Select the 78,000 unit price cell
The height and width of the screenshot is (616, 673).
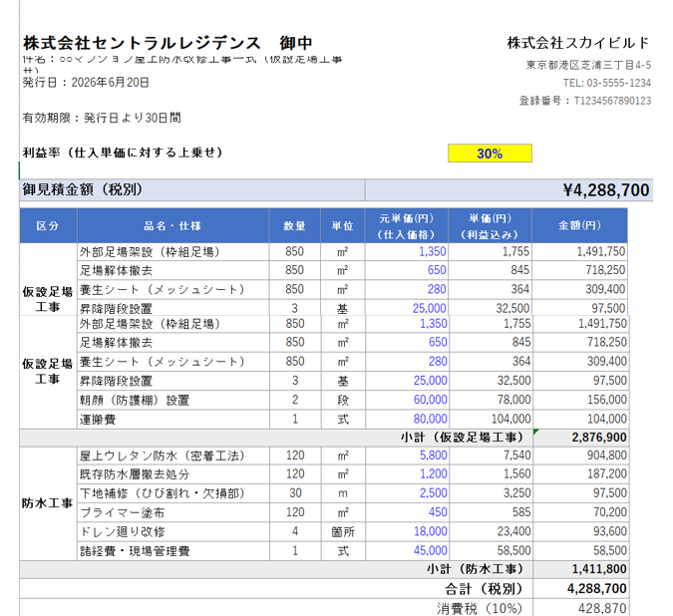(491, 400)
